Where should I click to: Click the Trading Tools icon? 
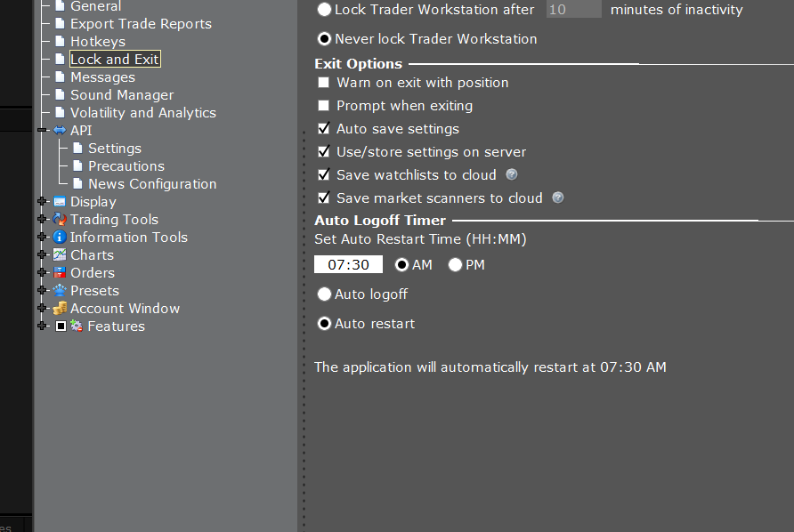60,220
